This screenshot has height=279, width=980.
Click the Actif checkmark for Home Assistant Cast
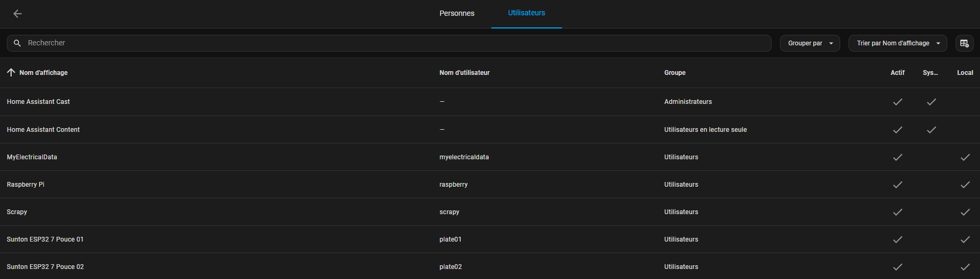point(898,102)
